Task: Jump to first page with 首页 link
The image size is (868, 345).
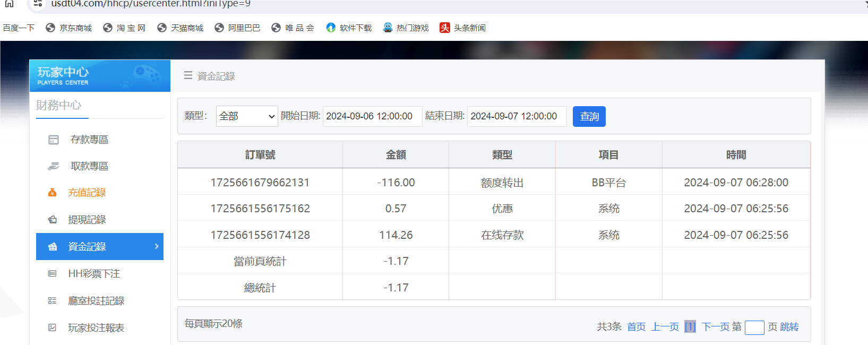Action: (636, 327)
